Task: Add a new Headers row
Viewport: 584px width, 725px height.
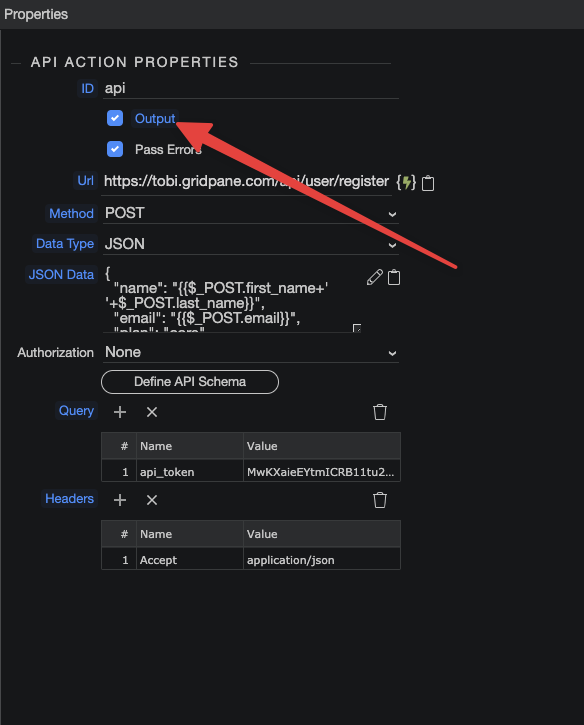Action: 120,500
